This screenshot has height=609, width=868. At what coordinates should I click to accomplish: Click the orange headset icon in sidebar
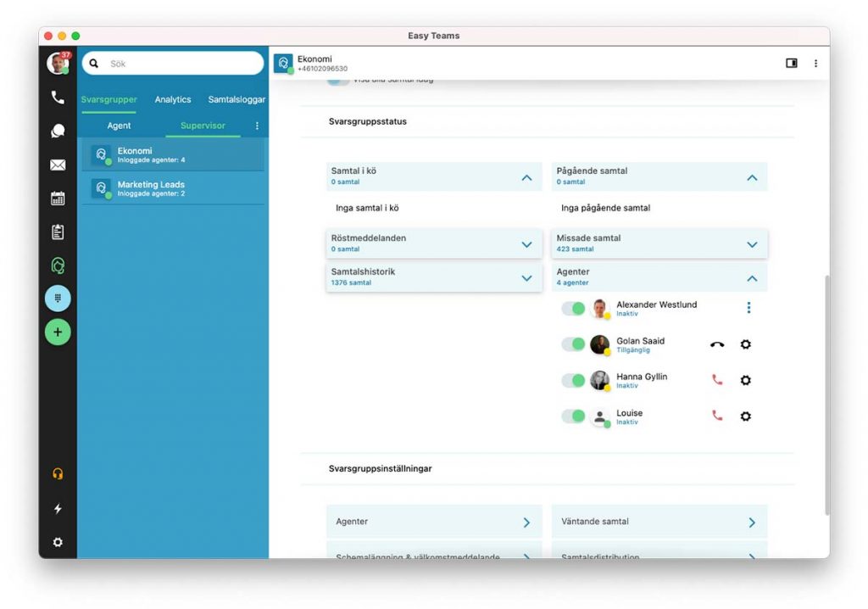pos(58,474)
